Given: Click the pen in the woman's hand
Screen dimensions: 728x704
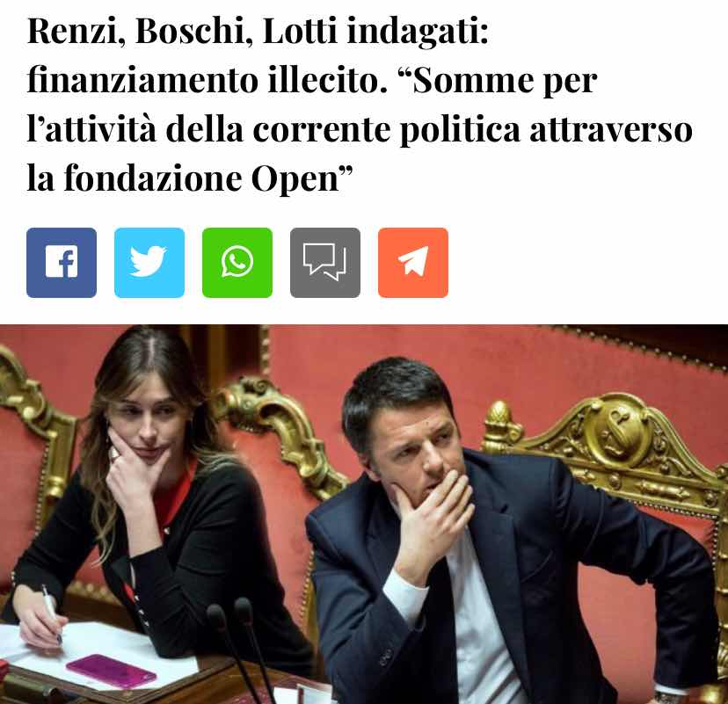Looking at the screenshot, I should pos(51,613).
